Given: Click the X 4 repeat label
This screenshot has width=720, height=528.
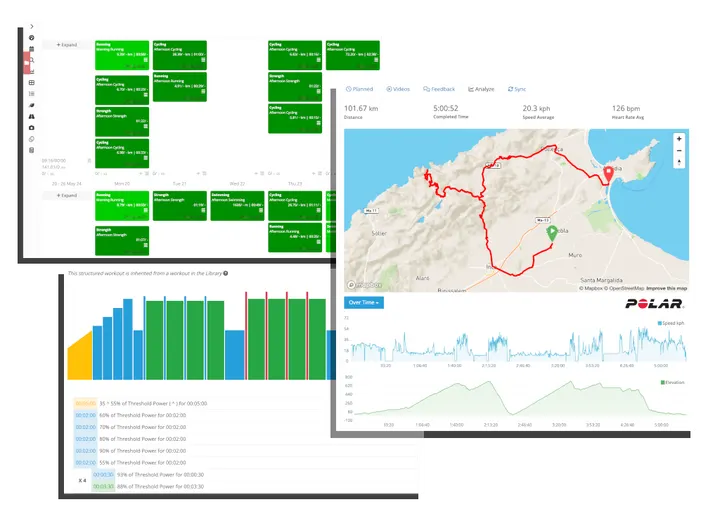Looking at the screenshot, I should pos(82,481).
